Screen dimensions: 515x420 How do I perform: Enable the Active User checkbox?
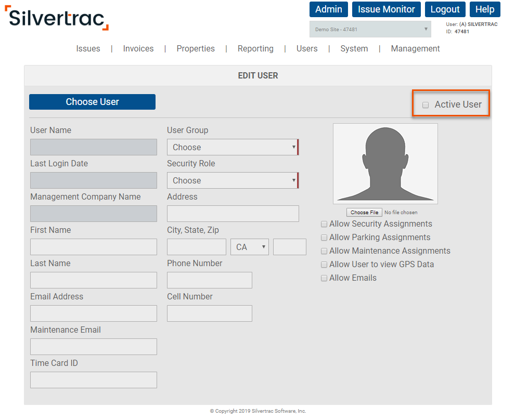coord(426,104)
